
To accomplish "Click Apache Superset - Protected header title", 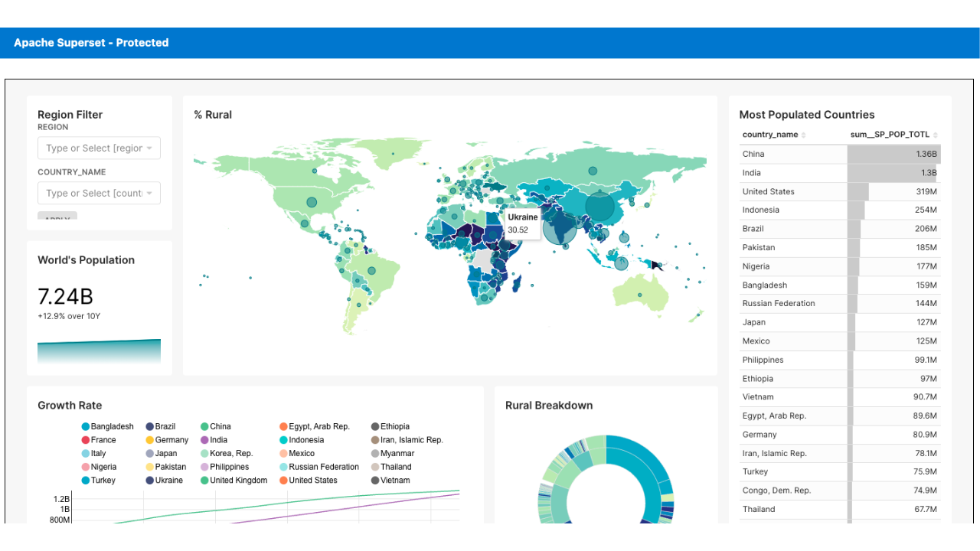I will [x=91, y=43].
